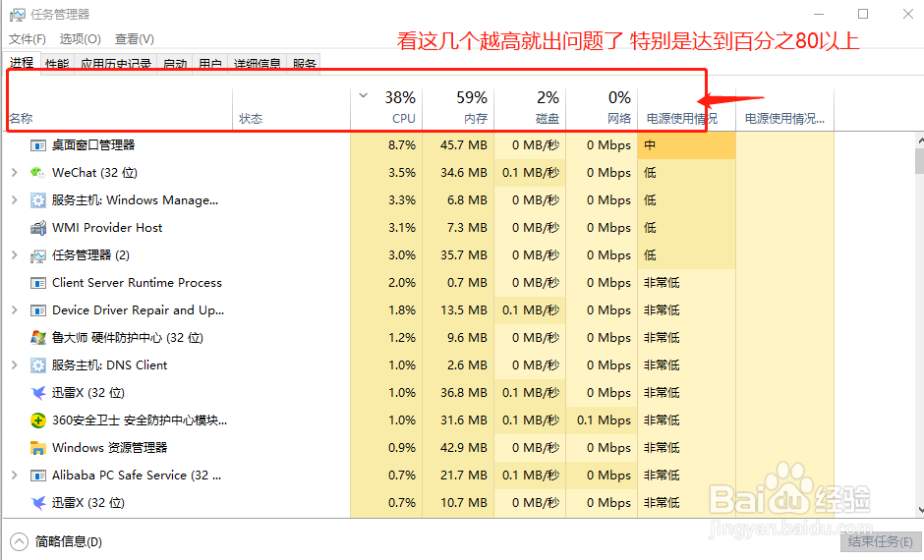The height and width of the screenshot is (560, 924).
Task: Click the vertical scrollbar up arrow
Action: click(920, 141)
